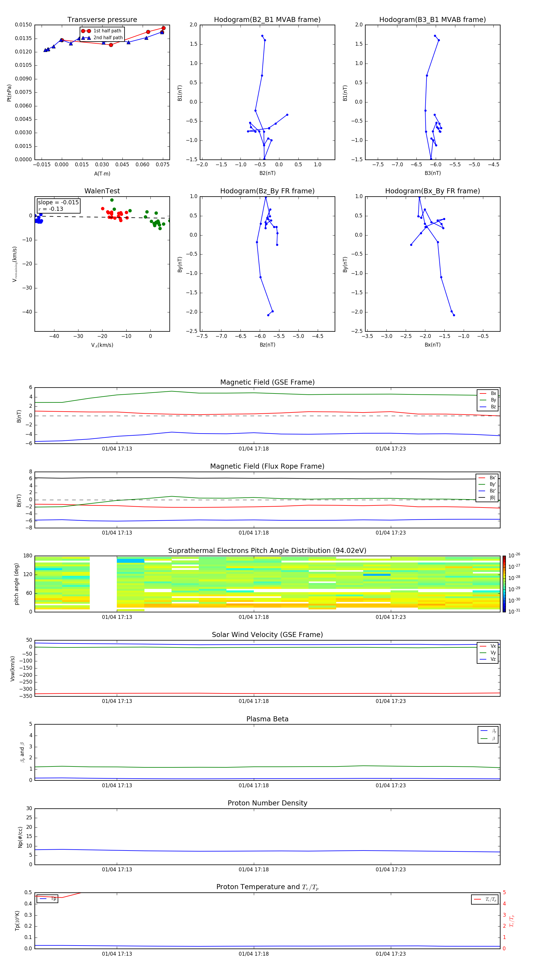Click "01/04 17:13" tick under GSE Magnetic Field
This screenshot has height=980, width=535.
click(x=117, y=449)
